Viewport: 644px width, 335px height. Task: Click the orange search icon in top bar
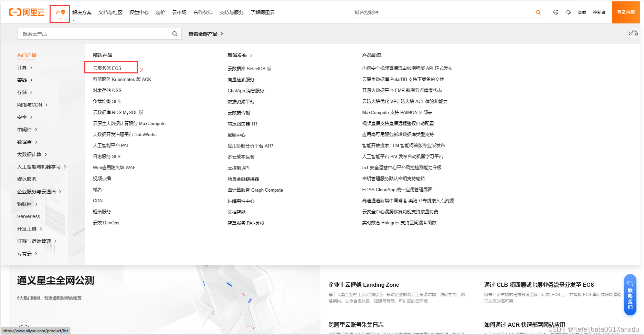tap(538, 12)
